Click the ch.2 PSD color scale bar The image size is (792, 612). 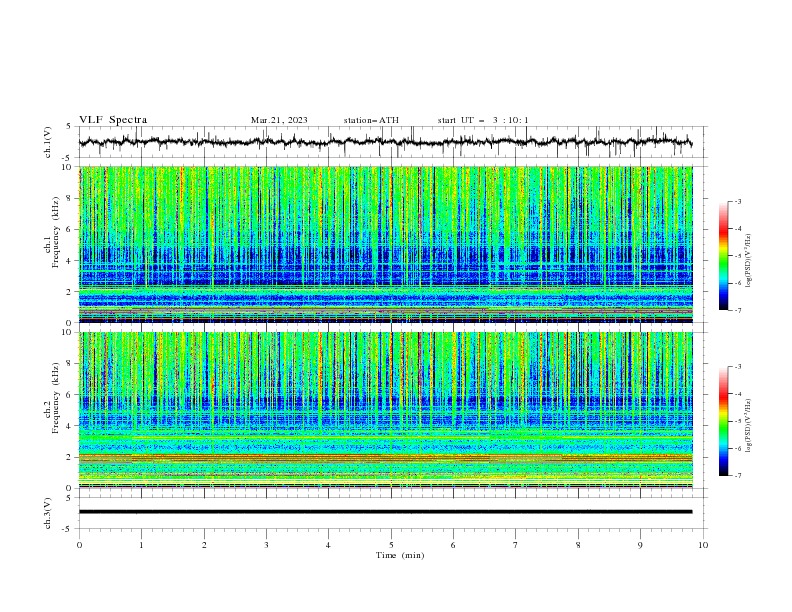point(723,421)
